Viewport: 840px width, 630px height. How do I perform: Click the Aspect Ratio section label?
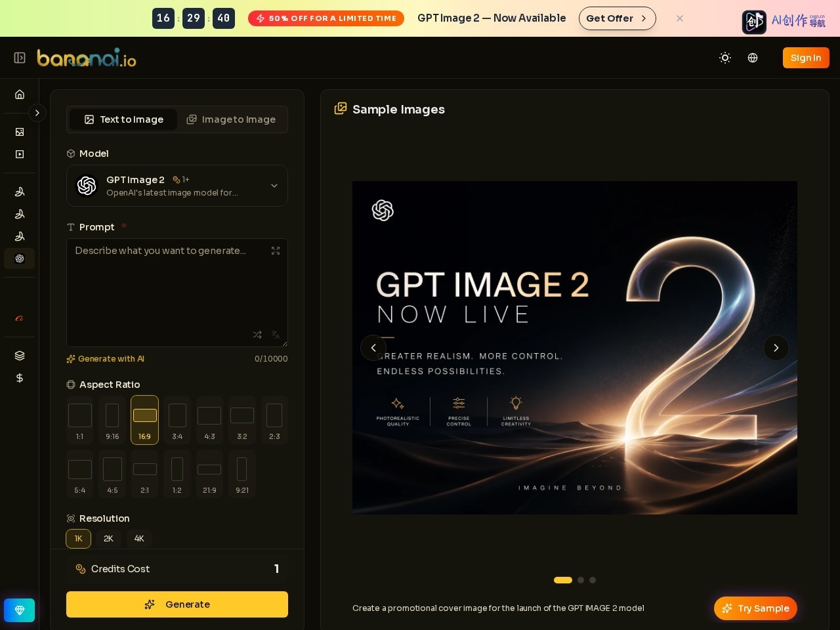click(x=110, y=385)
